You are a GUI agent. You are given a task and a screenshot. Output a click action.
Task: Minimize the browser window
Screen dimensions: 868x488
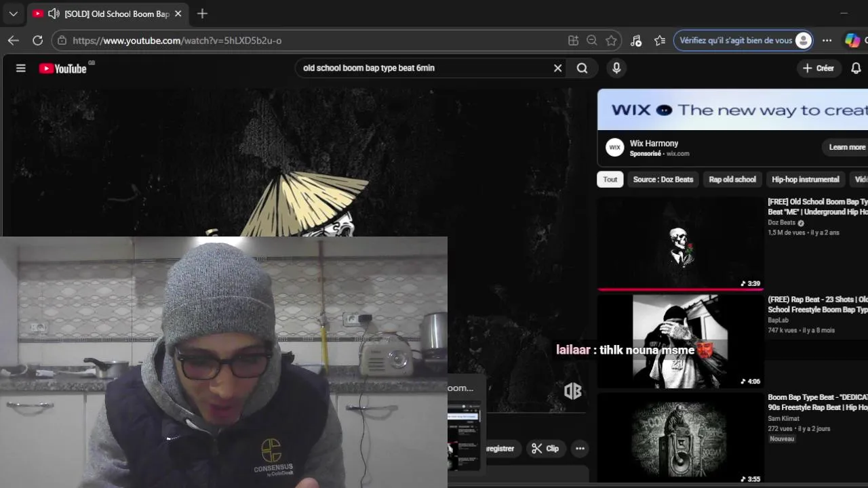844,14
